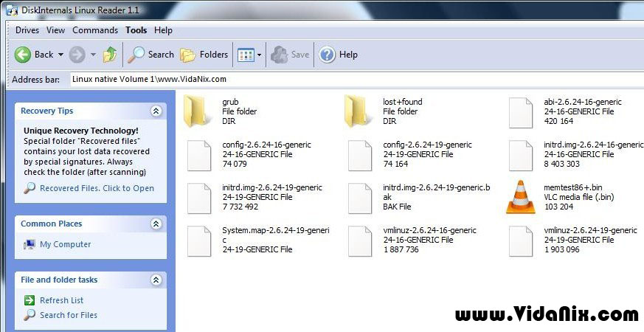Collapse the Common Places panel

click(x=156, y=224)
